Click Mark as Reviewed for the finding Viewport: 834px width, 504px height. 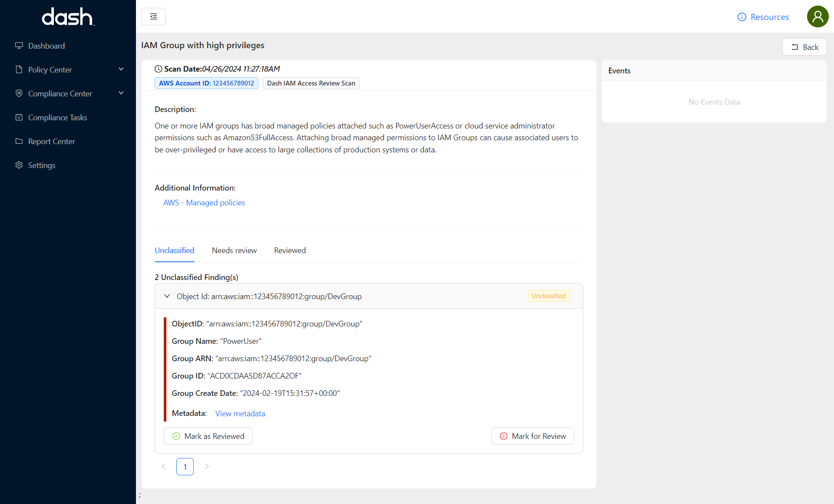coord(208,436)
